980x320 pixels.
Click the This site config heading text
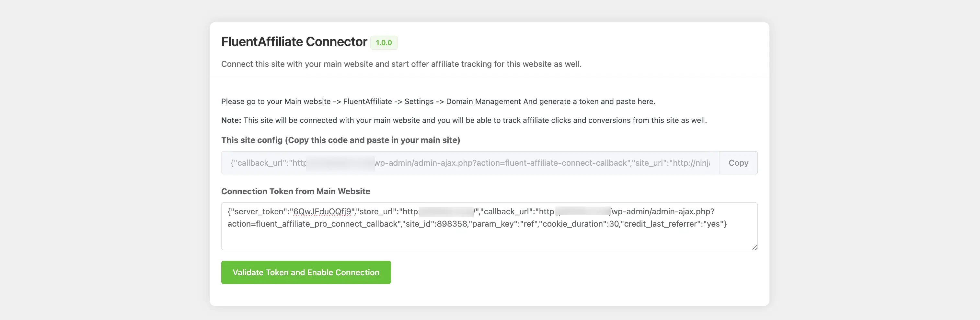pyautogui.click(x=340, y=140)
